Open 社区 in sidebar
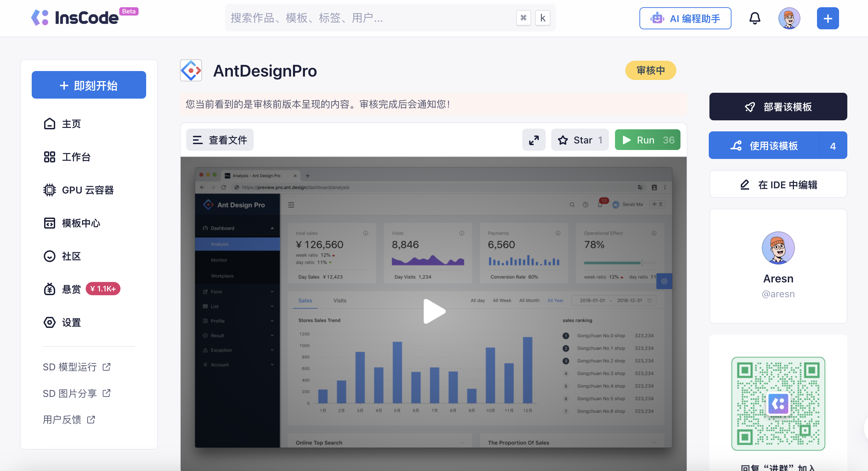 click(x=62, y=256)
